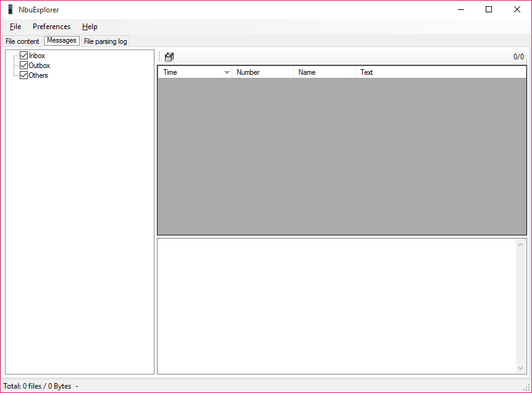Image resolution: width=532 pixels, height=393 pixels.
Task: Sort messages by the Number column
Action: [x=263, y=72]
